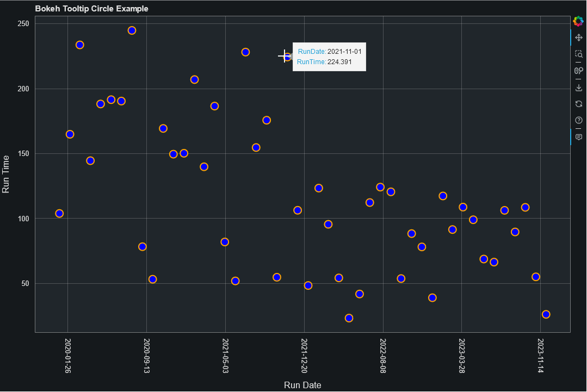Click the data point under the crosshair cursor
Viewport: 587px width, 392px height.
[287, 58]
